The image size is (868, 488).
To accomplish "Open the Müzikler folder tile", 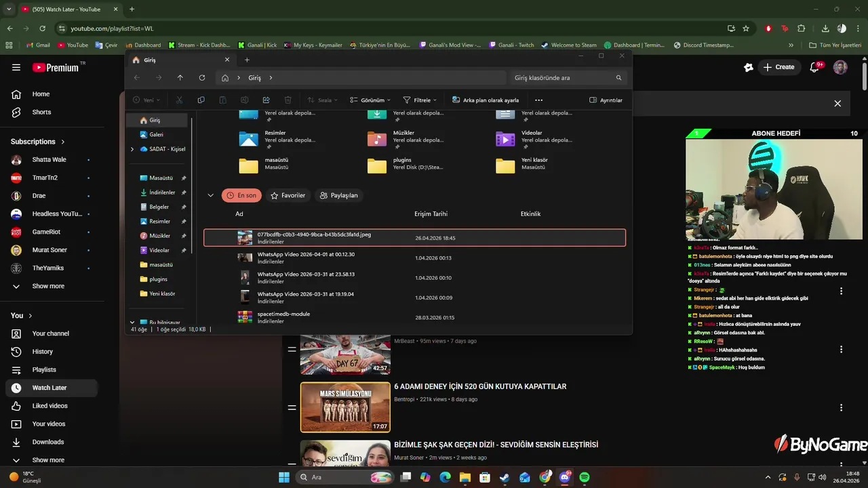I will [406, 138].
